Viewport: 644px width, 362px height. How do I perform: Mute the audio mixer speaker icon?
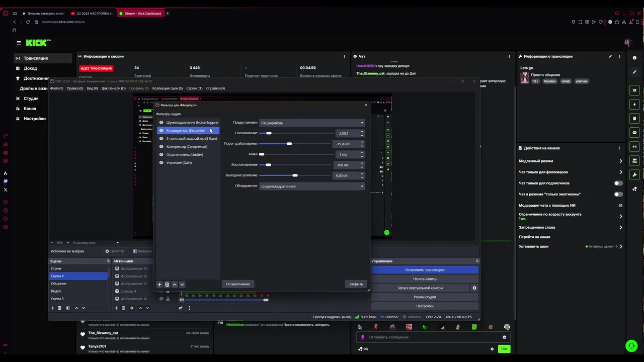(182, 300)
